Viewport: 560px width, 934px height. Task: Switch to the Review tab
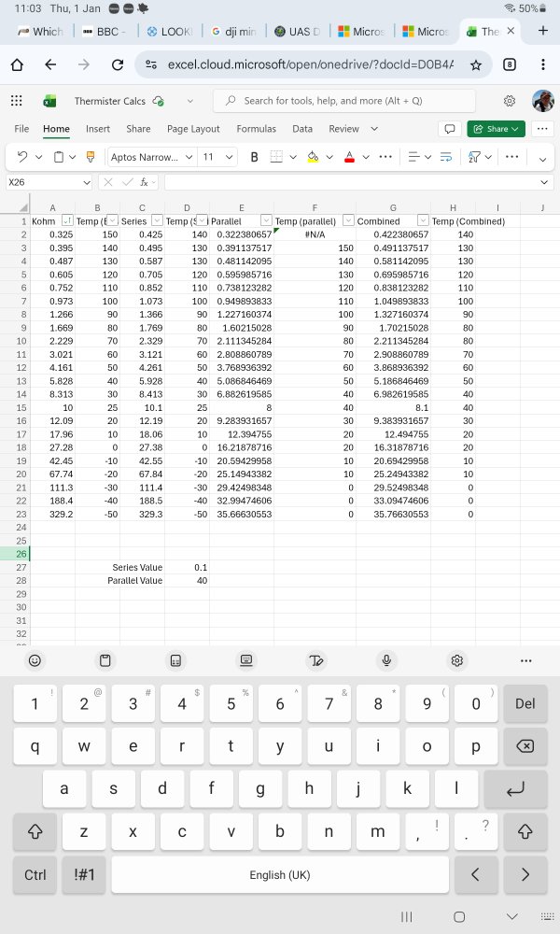point(344,129)
